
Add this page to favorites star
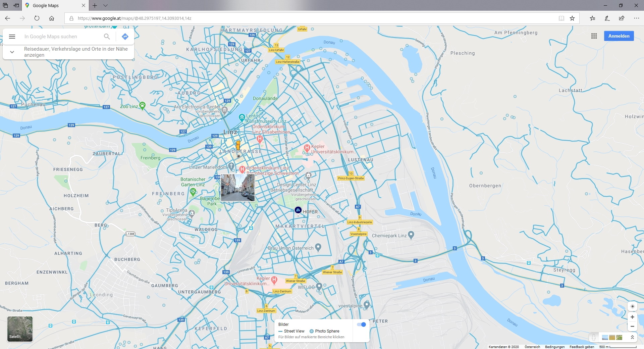[572, 18]
